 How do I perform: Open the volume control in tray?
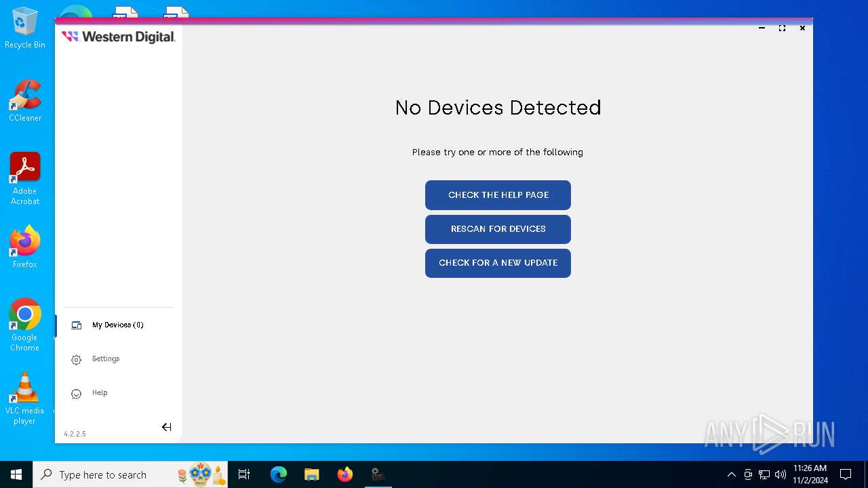point(781,474)
